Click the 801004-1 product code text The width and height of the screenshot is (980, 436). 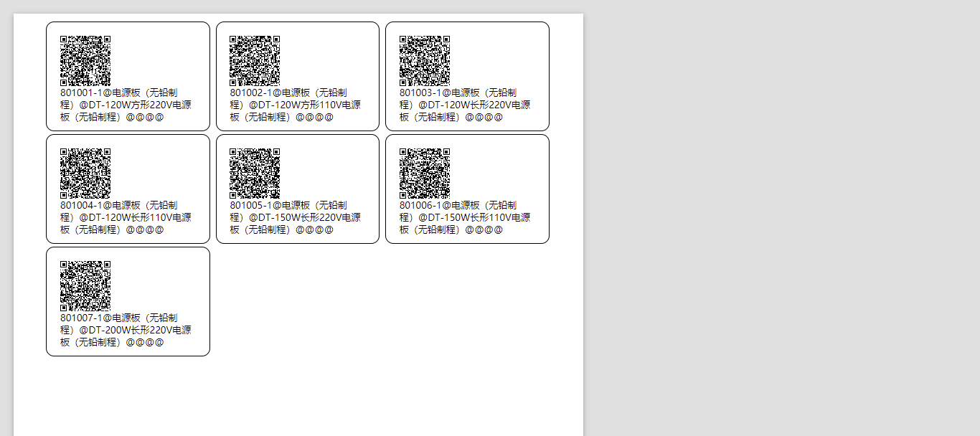tap(81, 205)
